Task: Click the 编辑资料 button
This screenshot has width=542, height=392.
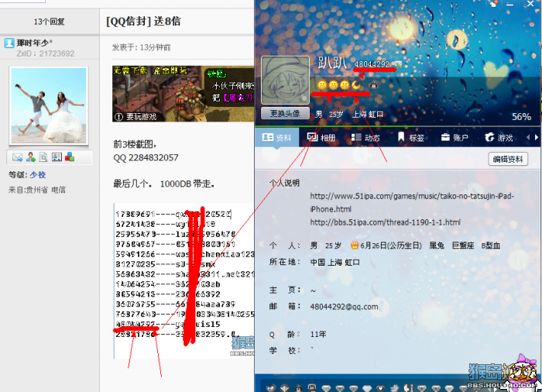Action: [508, 159]
